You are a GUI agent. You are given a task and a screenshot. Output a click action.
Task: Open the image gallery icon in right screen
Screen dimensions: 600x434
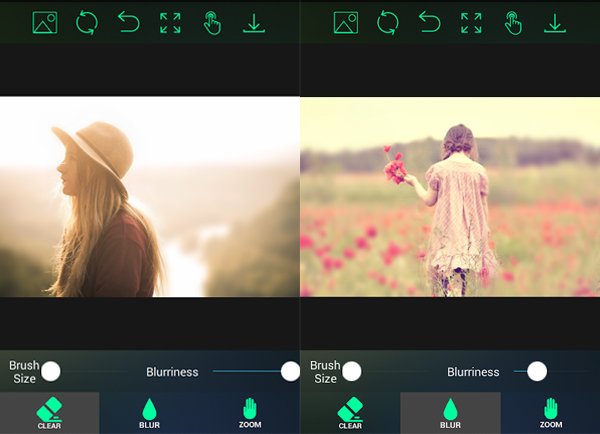(x=346, y=23)
